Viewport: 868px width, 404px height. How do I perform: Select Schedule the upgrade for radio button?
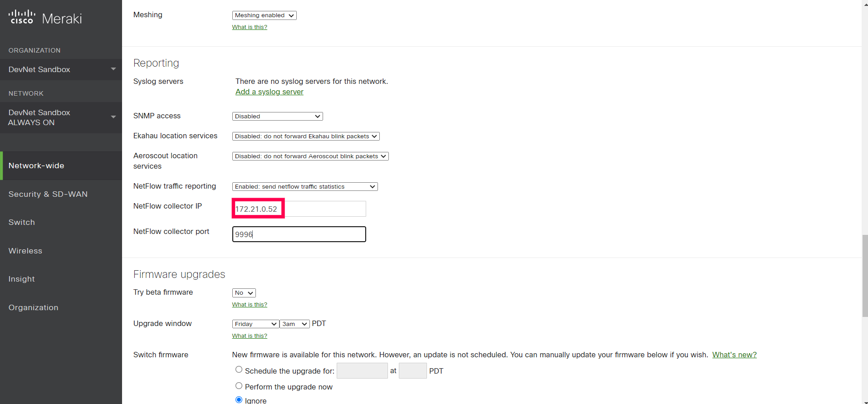pos(239,370)
